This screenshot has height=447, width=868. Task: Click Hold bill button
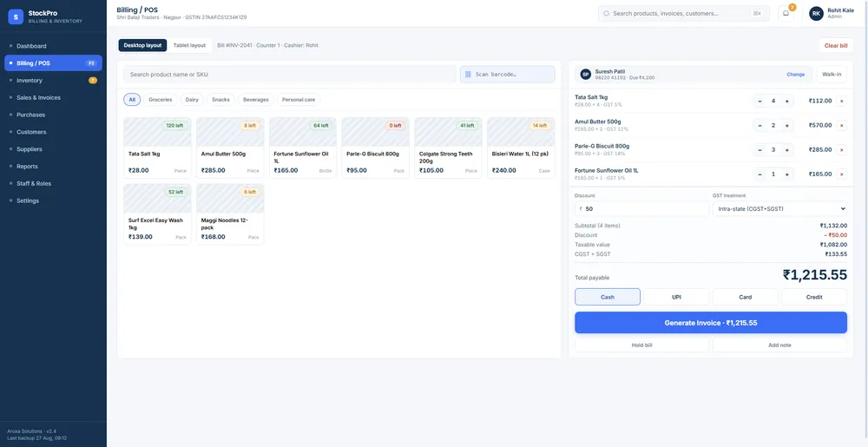641,345
